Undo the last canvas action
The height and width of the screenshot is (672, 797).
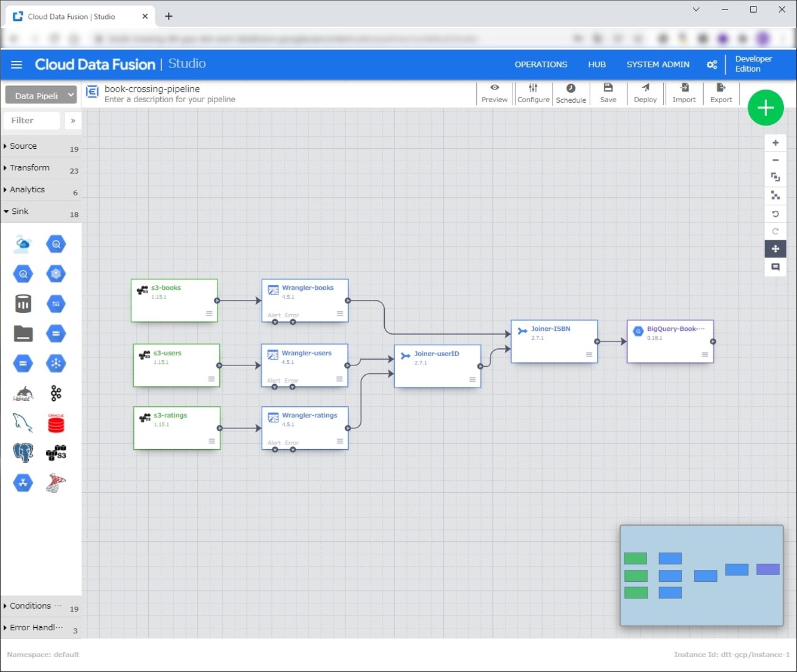775,214
